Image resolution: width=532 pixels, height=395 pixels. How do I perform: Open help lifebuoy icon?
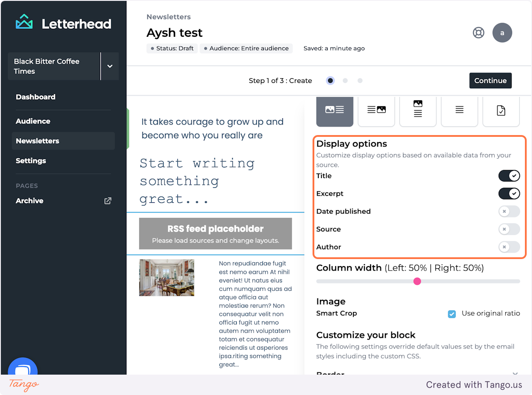pyautogui.click(x=478, y=33)
